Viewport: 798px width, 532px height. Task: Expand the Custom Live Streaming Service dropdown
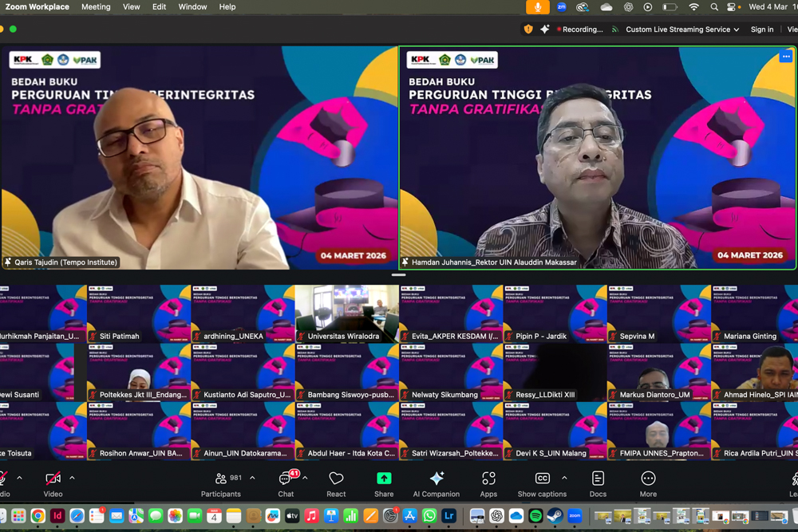click(x=736, y=30)
